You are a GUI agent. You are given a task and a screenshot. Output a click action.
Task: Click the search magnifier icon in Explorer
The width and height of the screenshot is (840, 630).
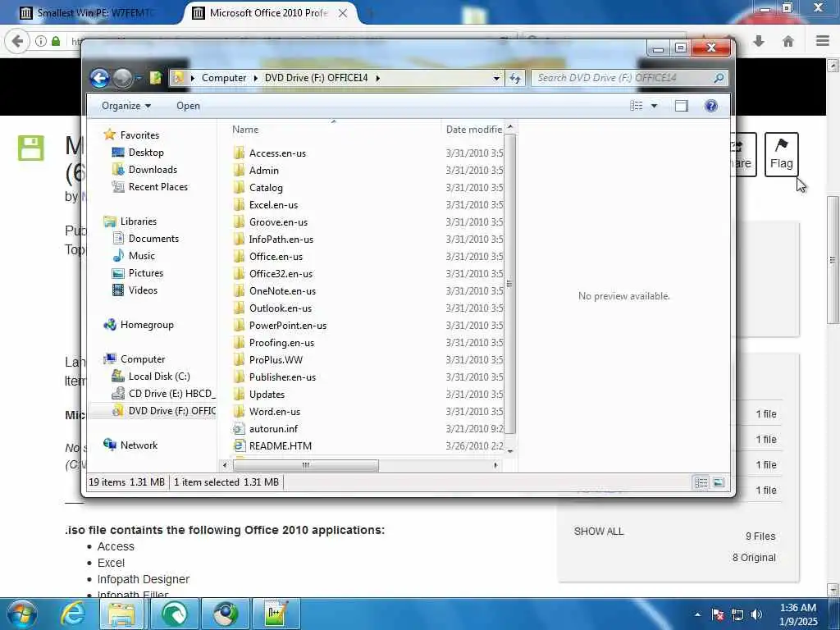(719, 78)
